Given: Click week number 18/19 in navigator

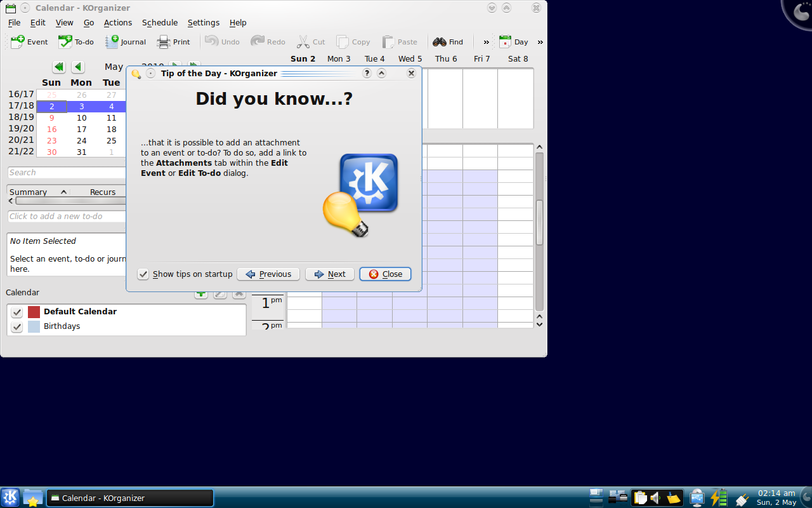Looking at the screenshot, I should [x=21, y=117].
